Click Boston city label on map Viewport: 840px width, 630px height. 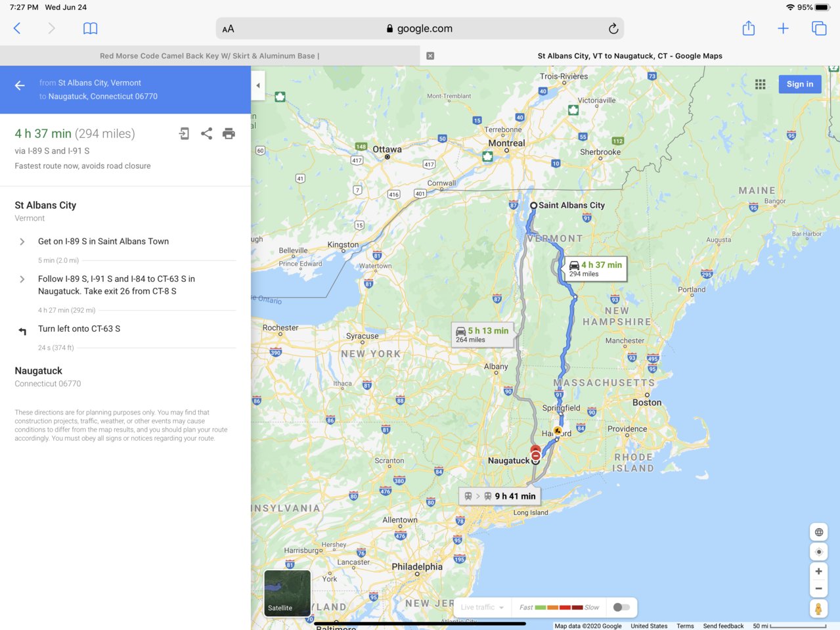coord(647,402)
